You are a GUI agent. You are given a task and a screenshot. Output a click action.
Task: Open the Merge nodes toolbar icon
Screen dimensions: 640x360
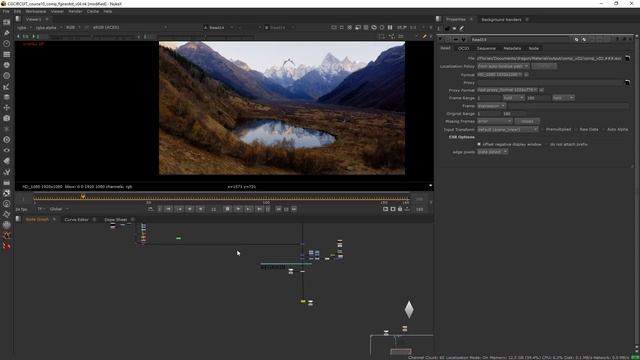pos(7,97)
